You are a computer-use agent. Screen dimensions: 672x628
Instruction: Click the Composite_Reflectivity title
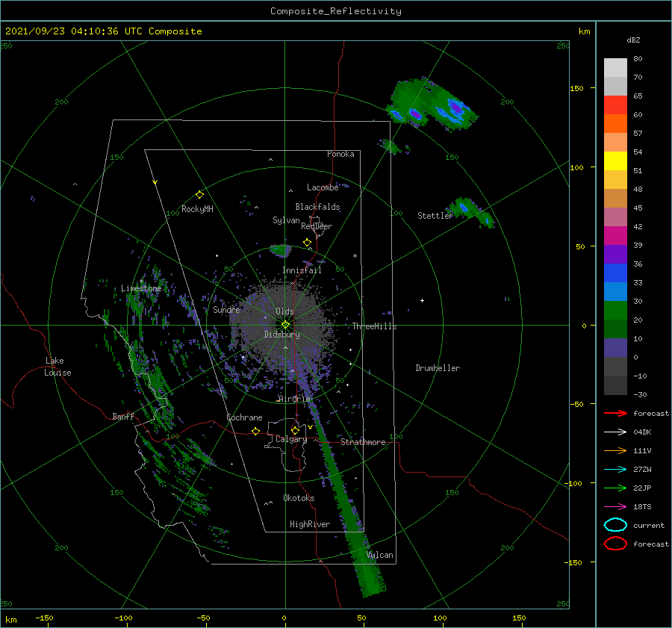coord(336,11)
